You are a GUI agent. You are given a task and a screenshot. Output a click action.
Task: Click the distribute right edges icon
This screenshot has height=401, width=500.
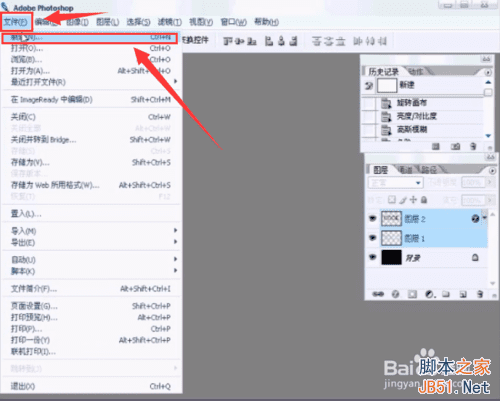point(382,41)
